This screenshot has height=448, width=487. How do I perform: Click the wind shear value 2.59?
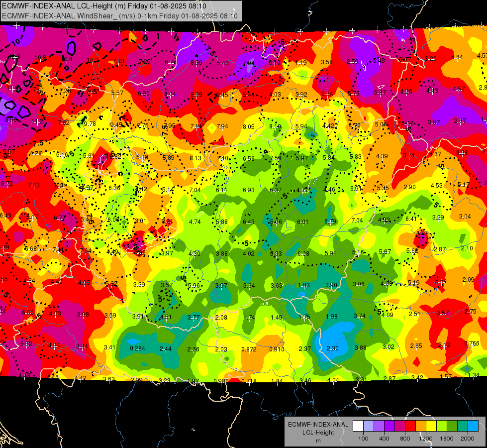pyautogui.click(x=353, y=62)
